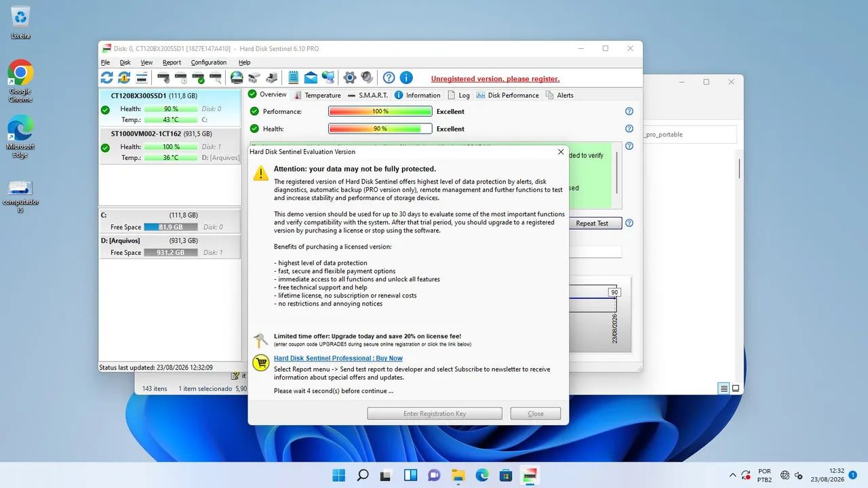Click the blue notepad report toolbar icon
Viewport: 868px width, 488px height.
294,78
